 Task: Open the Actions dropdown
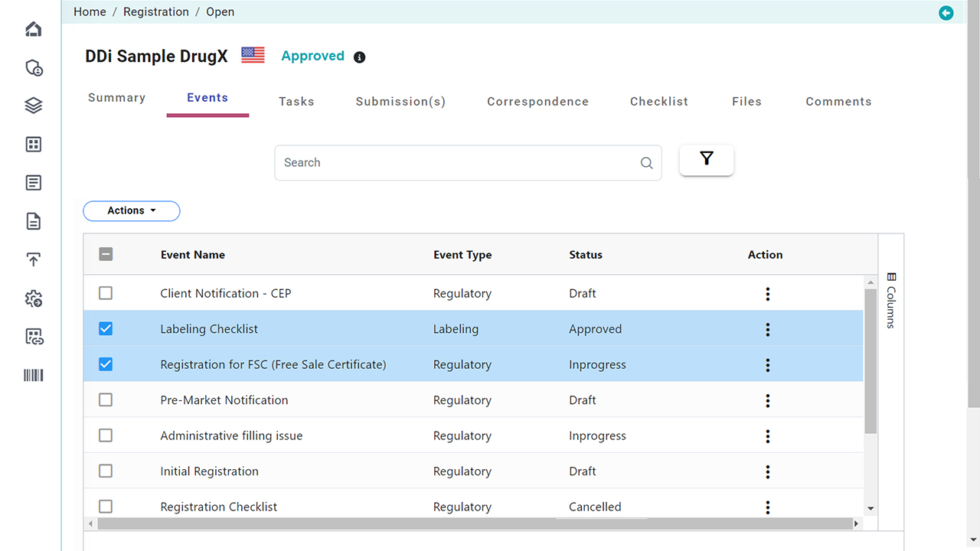pyautogui.click(x=132, y=210)
